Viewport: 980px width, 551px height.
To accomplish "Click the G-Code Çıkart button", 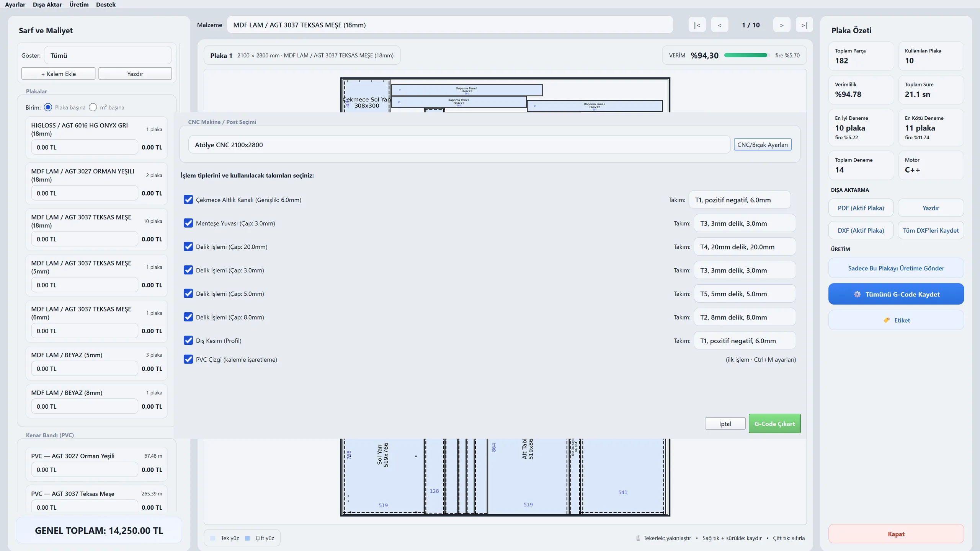I will click(774, 424).
